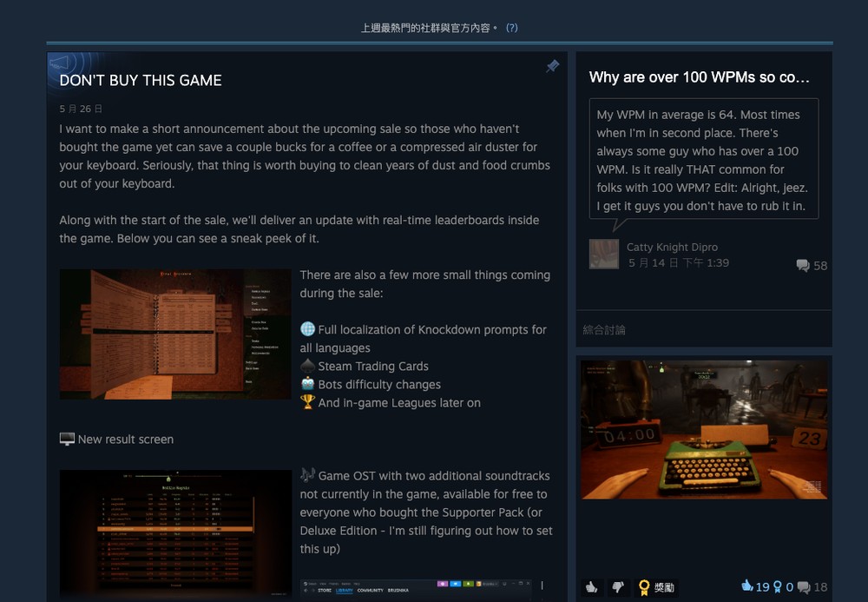Click the Catty Knight Dipro author name

click(672, 247)
